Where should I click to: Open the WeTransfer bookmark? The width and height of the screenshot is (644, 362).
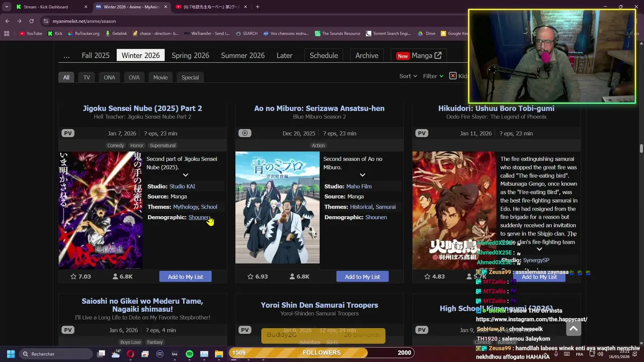click(207, 34)
